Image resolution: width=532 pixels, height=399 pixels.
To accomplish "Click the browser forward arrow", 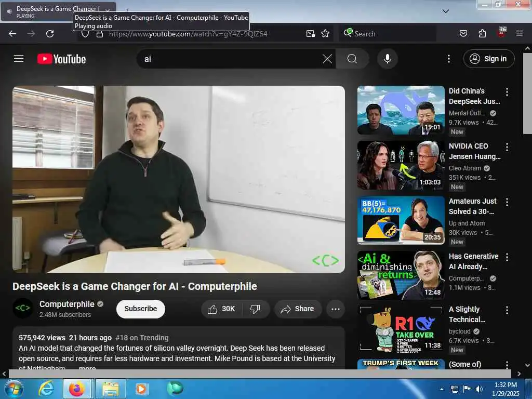I will pos(31,34).
